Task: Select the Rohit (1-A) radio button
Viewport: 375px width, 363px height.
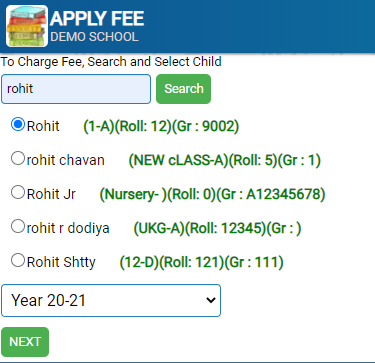Action: tap(18, 124)
